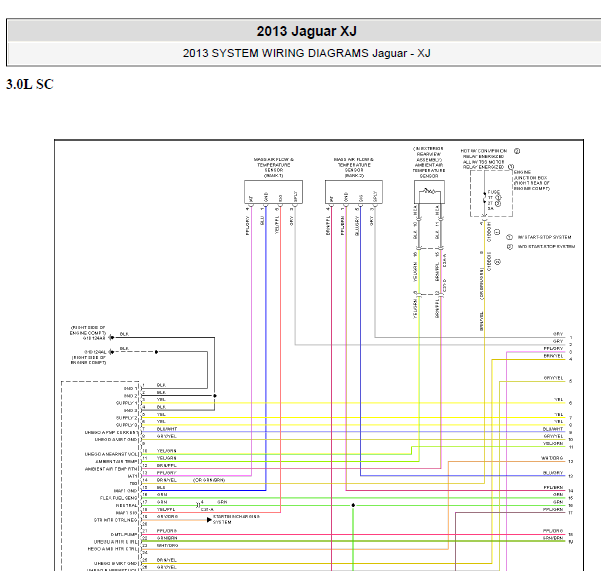Click the FLEX FUEL SENS pin label
601x571 pixels.
point(118,498)
